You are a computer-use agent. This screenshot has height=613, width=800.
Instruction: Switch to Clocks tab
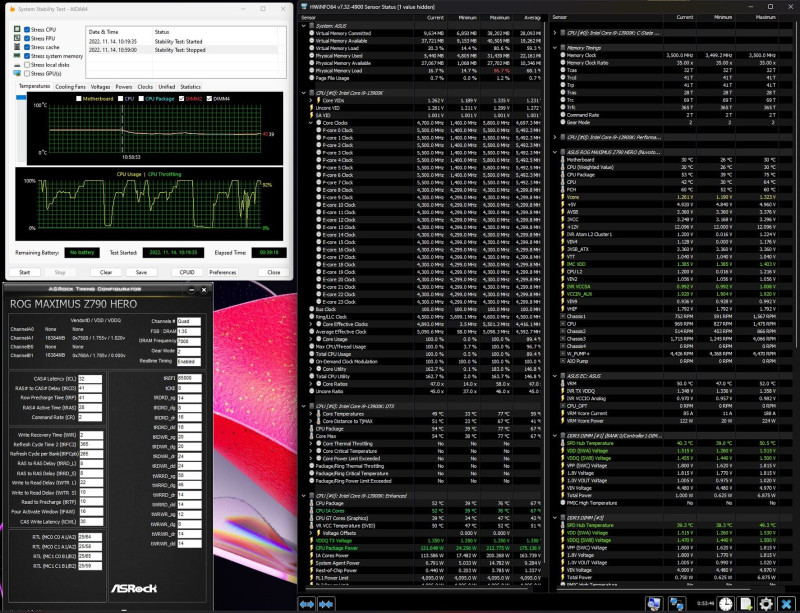pyautogui.click(x=145, y=87)
